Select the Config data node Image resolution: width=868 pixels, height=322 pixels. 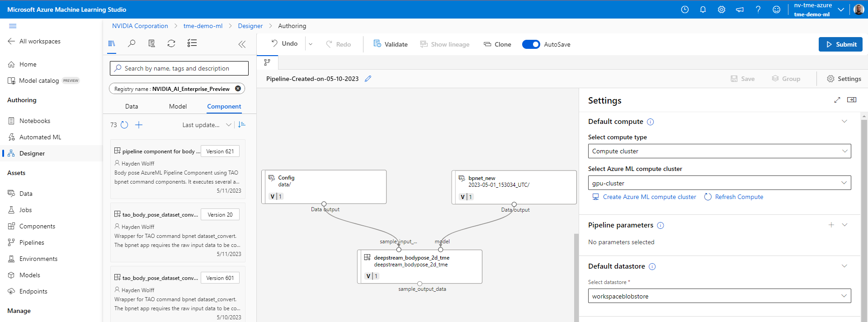point(324,187)
